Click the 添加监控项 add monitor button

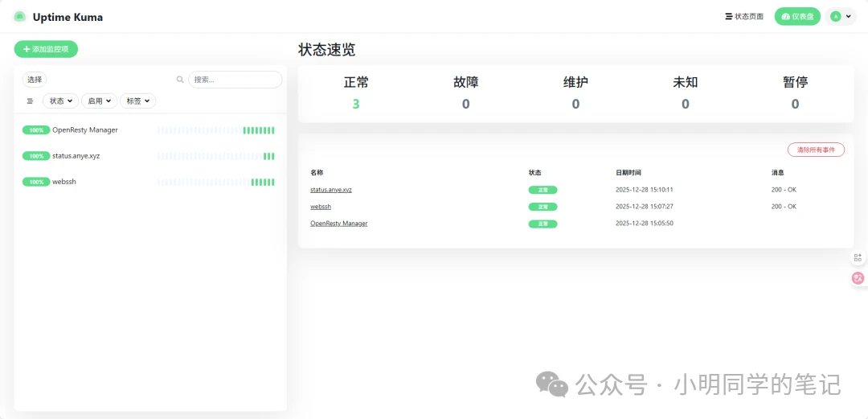[46, 49]
